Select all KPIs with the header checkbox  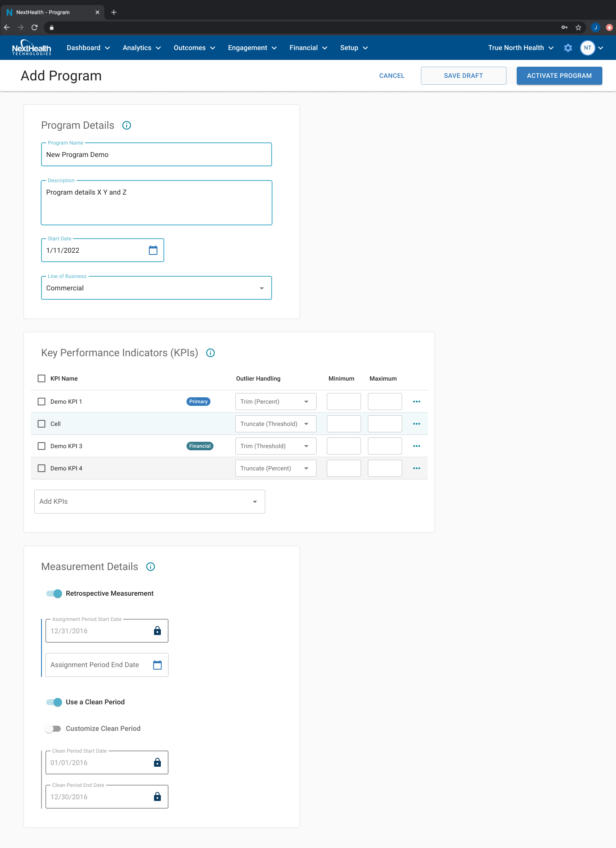[41, 378]
